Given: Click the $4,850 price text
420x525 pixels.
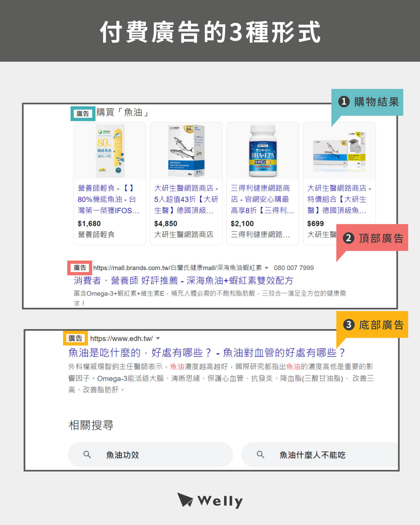Looking at the screenshot, I should tap(165, 224).
